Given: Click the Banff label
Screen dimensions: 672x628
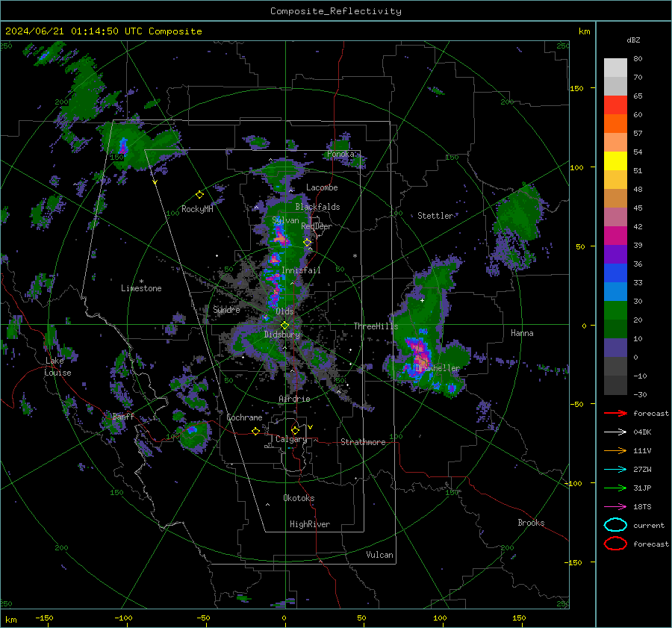Looking at the screenshot, I should [x=123, y=416].
